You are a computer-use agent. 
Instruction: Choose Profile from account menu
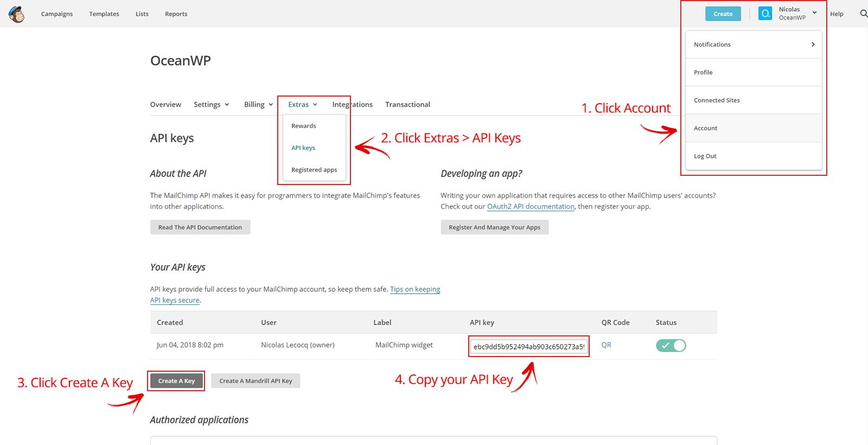tap(754, 72)
